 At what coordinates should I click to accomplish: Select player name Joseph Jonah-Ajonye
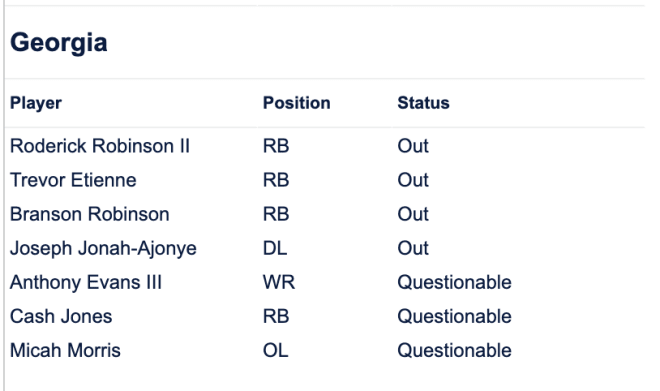point(103,248)
